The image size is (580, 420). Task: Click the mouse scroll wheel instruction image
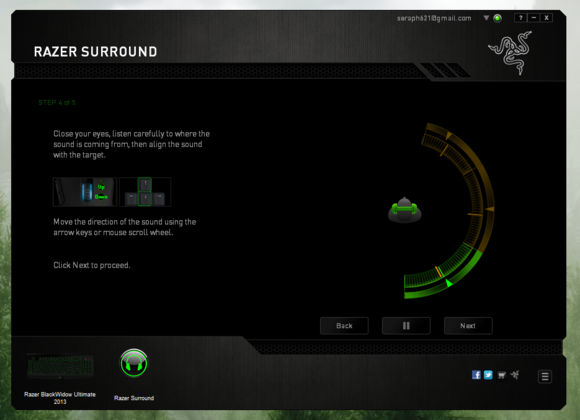[85, 192]
